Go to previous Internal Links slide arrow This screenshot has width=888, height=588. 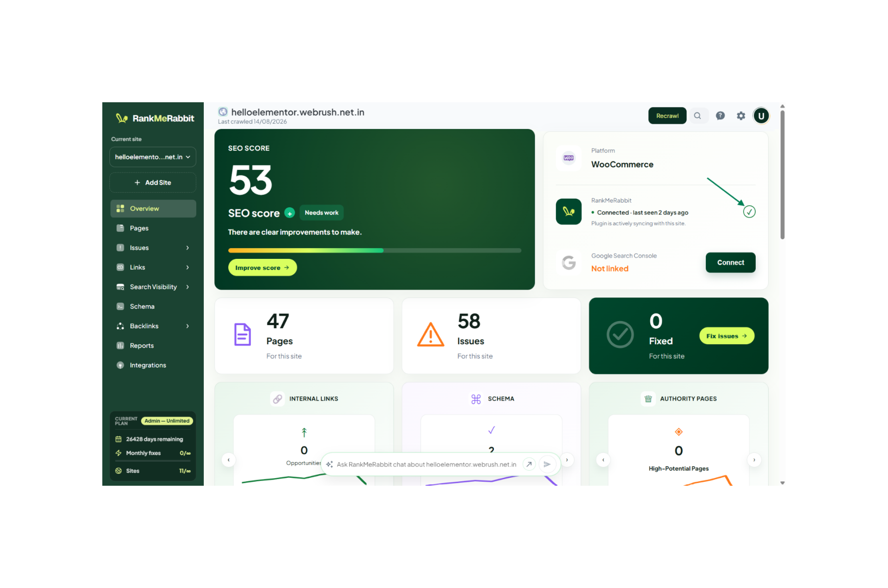click(x=229, y=460)
